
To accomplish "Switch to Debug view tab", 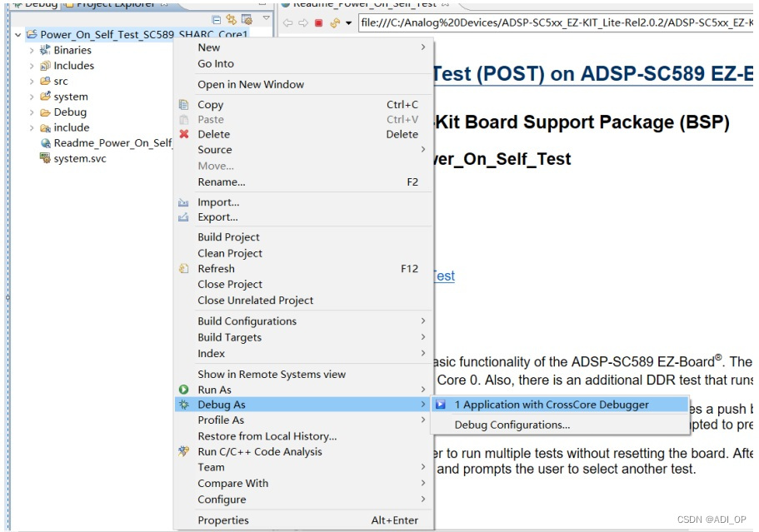I will pos(35,4).
